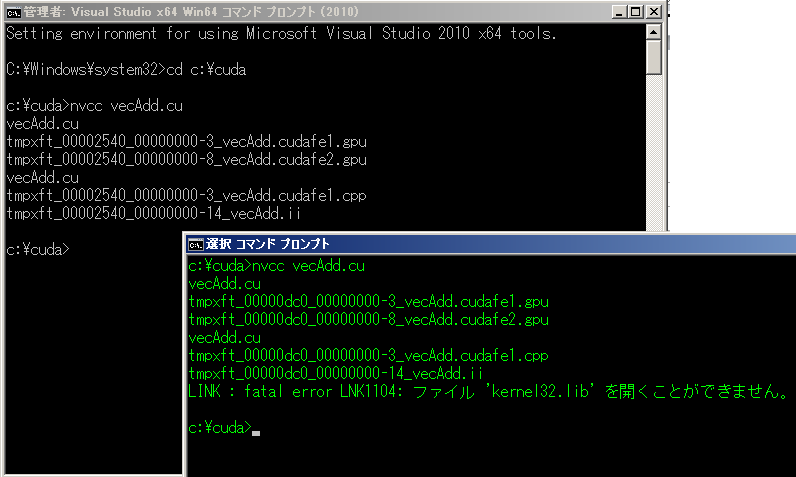Click the 選択 コマンド プロンプト title bar
The width and height of the screenshot is (796, 477).
[500, 243]
